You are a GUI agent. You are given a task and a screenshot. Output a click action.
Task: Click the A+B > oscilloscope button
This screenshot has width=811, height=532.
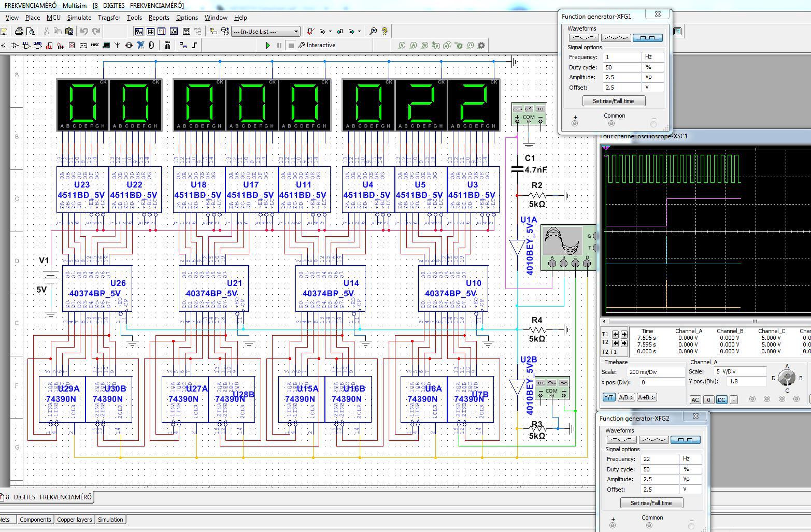click(x=646, y=397)
